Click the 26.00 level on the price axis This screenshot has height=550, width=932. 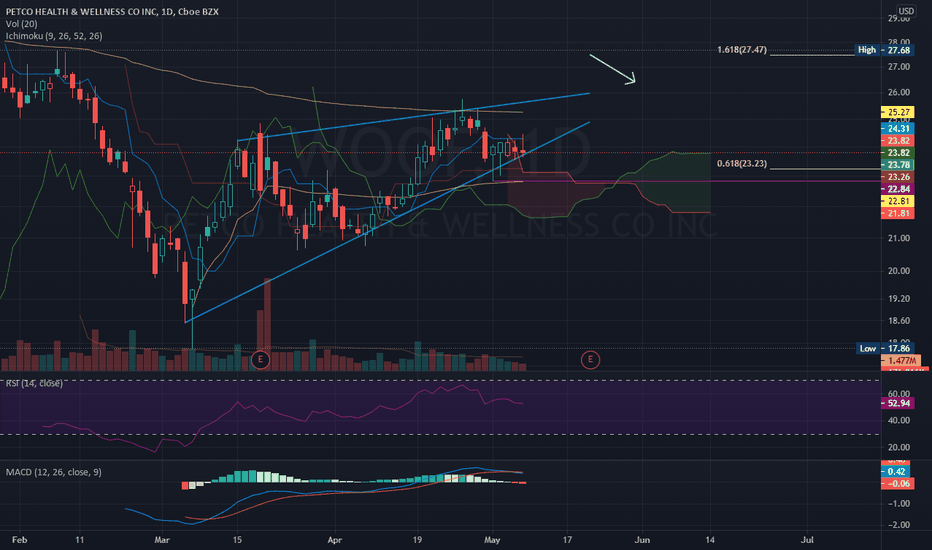[899, 92]
